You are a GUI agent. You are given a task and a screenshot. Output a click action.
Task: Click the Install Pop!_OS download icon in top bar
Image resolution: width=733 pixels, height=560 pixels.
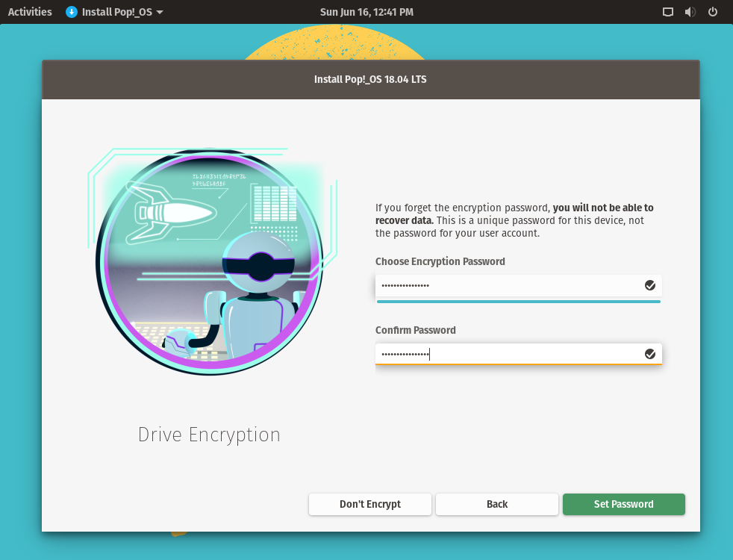pos(72,12)
